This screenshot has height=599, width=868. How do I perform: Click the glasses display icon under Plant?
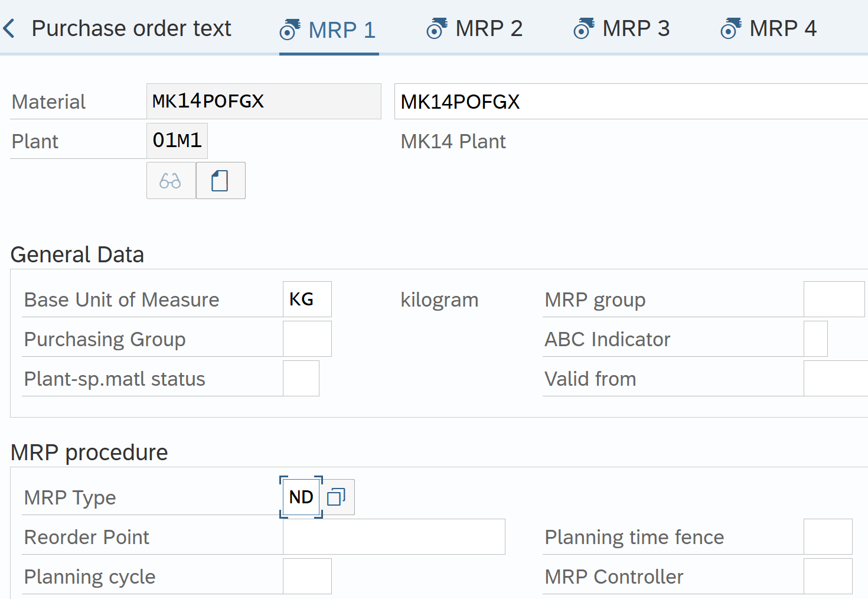click(171, 181)
